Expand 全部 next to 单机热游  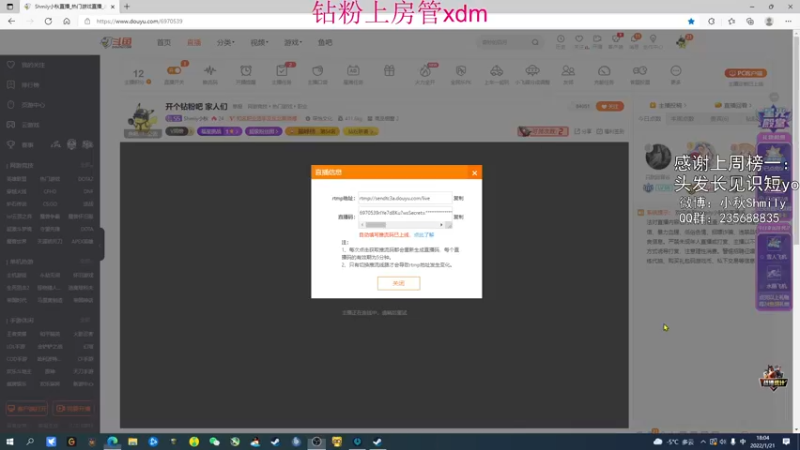(x=86, y=261)
